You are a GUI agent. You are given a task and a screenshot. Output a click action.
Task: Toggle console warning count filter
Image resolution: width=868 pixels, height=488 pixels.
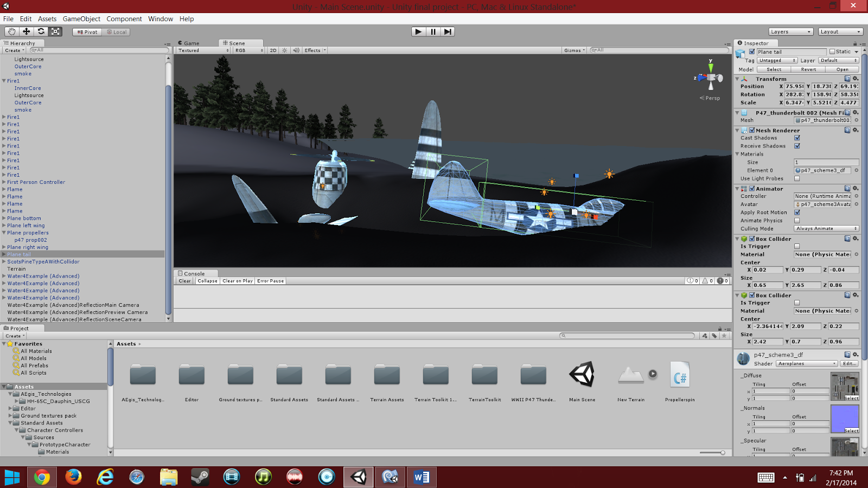tap(708, 281)
